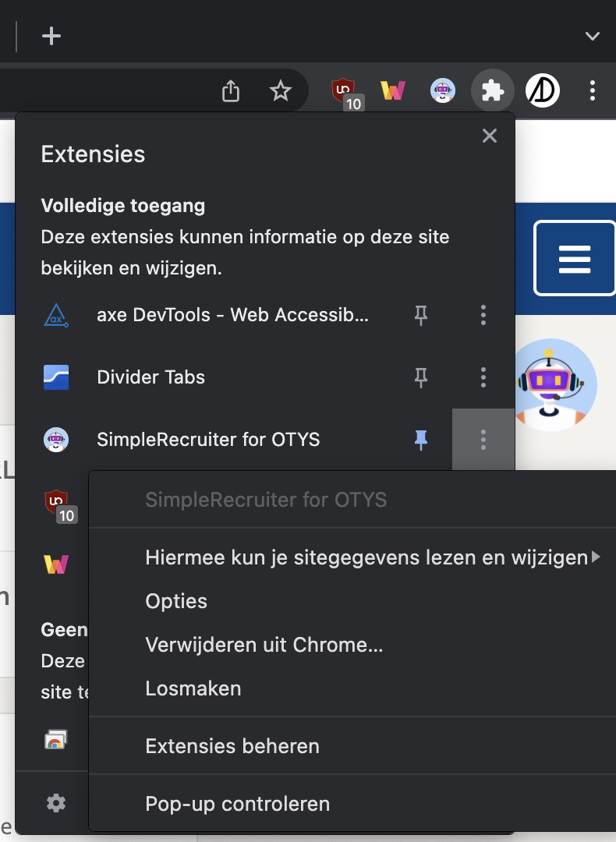Screen dimensions: 616x842
Task: Open uBlock Origin toolbar extension
Action: [345, 92]
